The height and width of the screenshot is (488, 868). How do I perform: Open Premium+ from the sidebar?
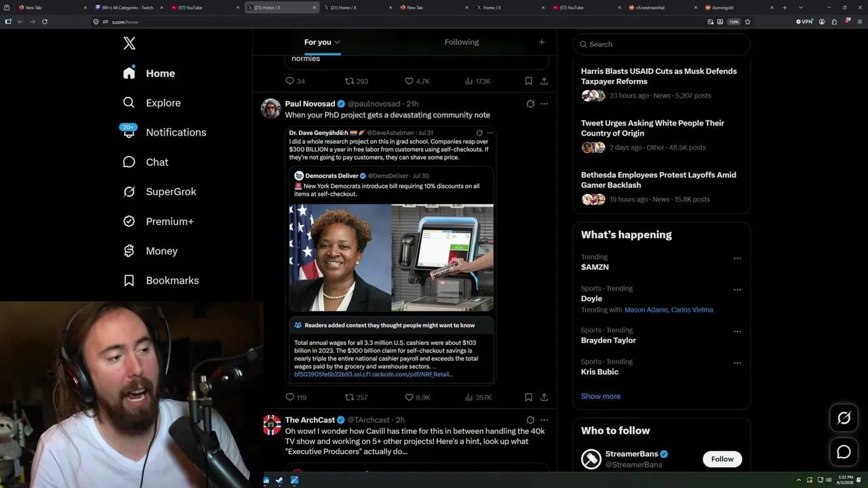point(158,221)
